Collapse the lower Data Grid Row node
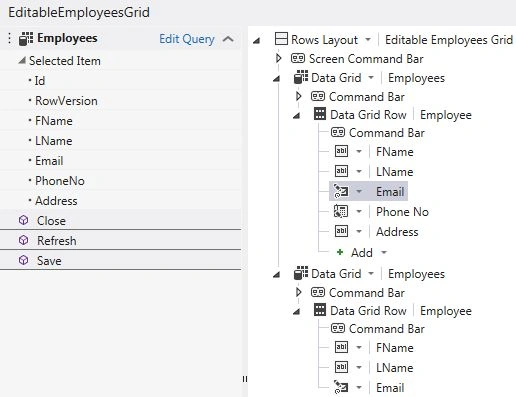Image resolution: width=516 pixels, height=397 pixels. (x=296, y=312)
